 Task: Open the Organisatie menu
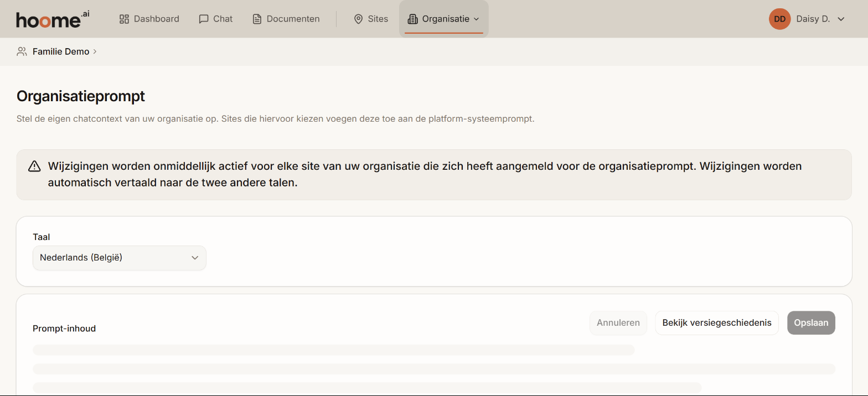pos(444,19)
